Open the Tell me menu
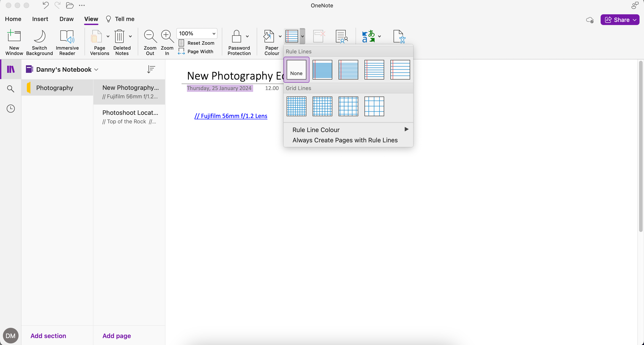Image resolution: width=644 pixels, height=345 pixels. [124, 19]
